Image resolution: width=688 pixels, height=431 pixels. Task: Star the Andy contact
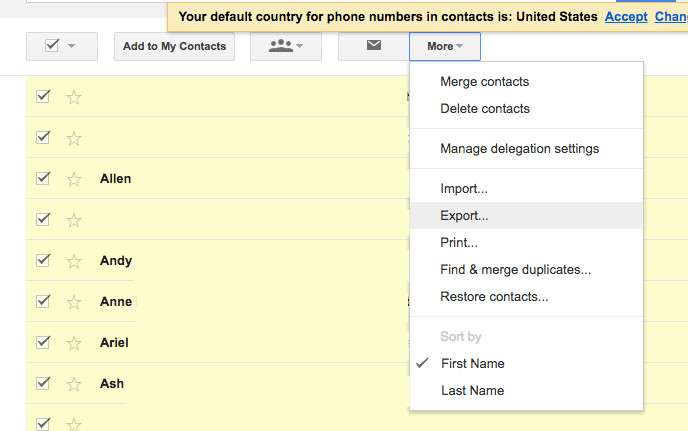coord(73,261)
